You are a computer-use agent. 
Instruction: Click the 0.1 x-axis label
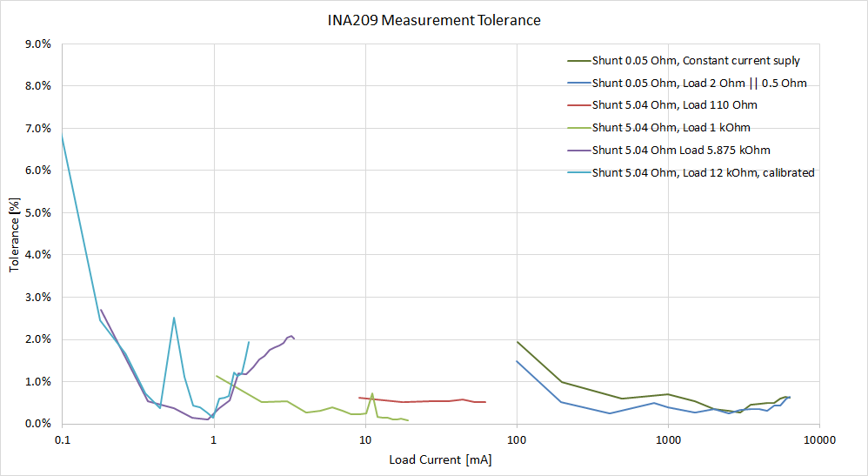click(x=63, y=440)
